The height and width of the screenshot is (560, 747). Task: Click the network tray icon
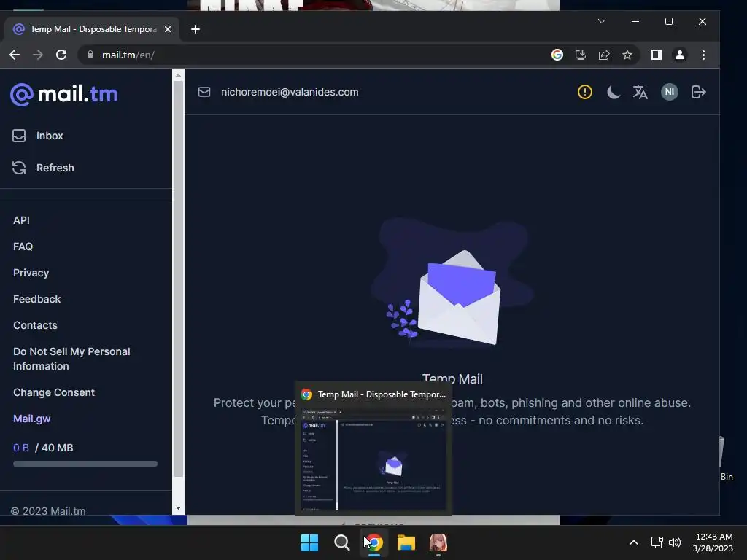(x=657, y=542)
